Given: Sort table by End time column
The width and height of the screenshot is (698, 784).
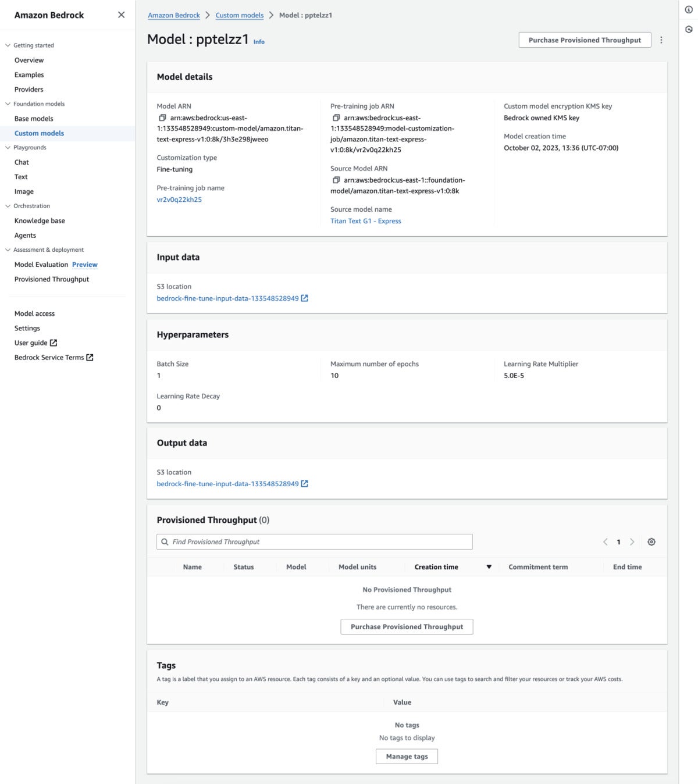Looking at the screenshot, I should coord(627,567).
